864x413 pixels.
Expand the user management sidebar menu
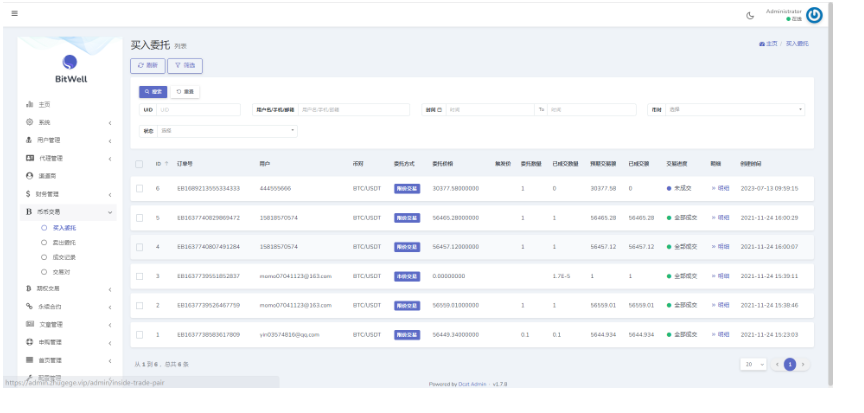[68, 140]
